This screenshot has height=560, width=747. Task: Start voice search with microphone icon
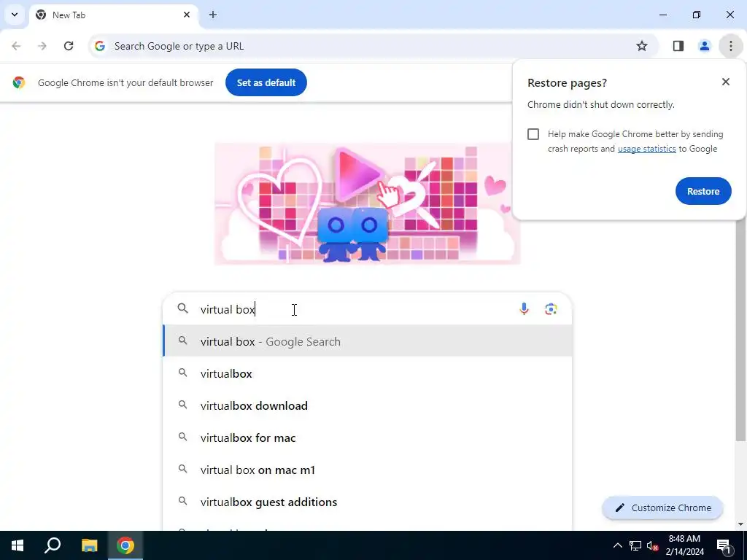(524, 309)
